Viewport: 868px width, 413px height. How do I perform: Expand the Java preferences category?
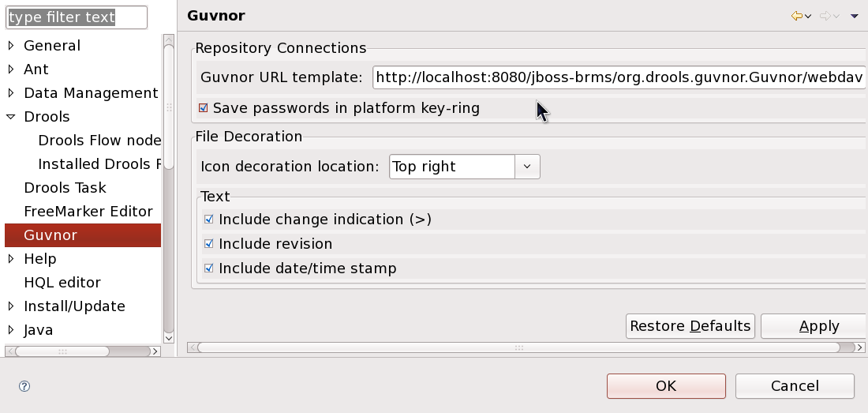[x=11, y=330]
